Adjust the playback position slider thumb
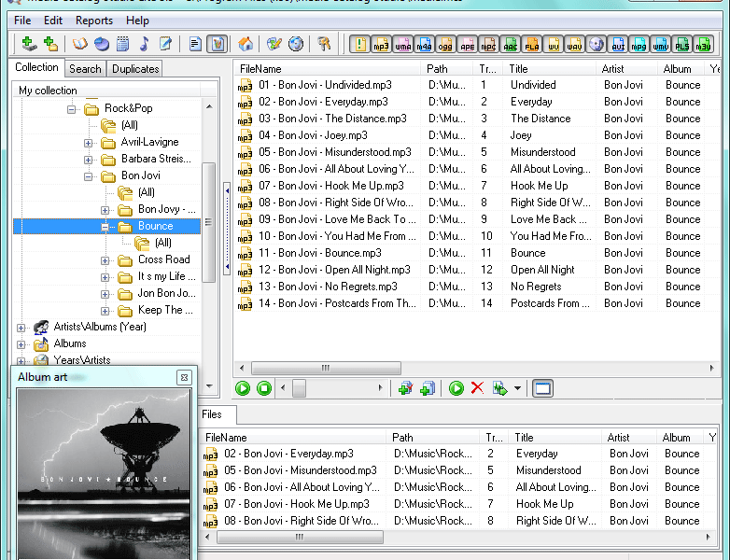This screenshot has height=560, width=730. point(299,387)
